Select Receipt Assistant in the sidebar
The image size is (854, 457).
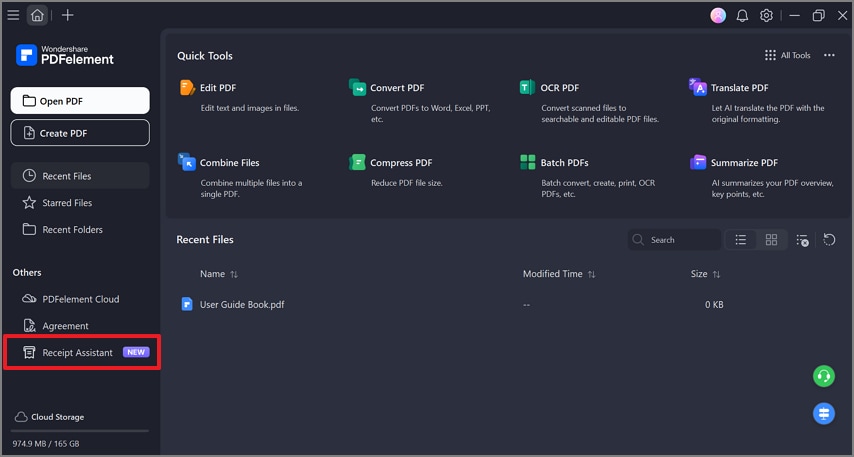click(77, 353)
